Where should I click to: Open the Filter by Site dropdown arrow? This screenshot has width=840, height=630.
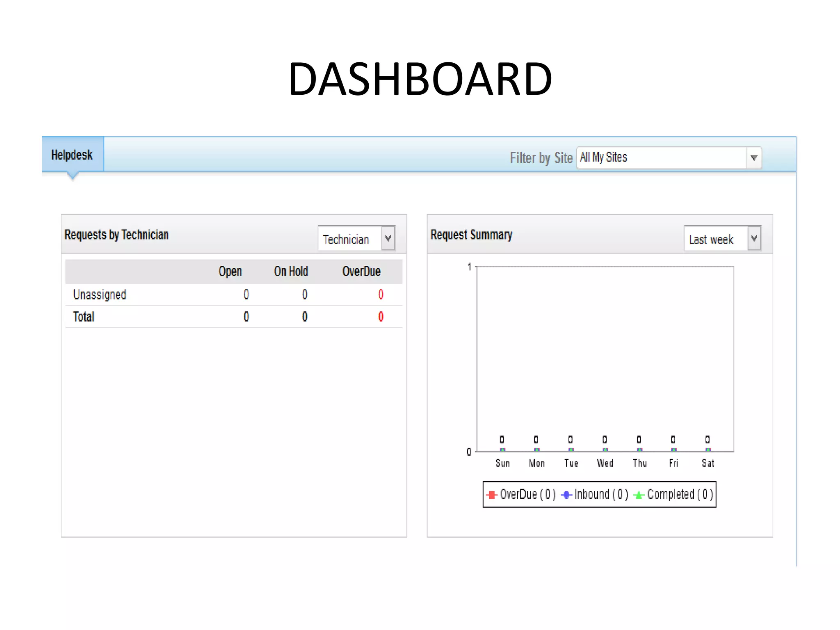pos(754,157)
